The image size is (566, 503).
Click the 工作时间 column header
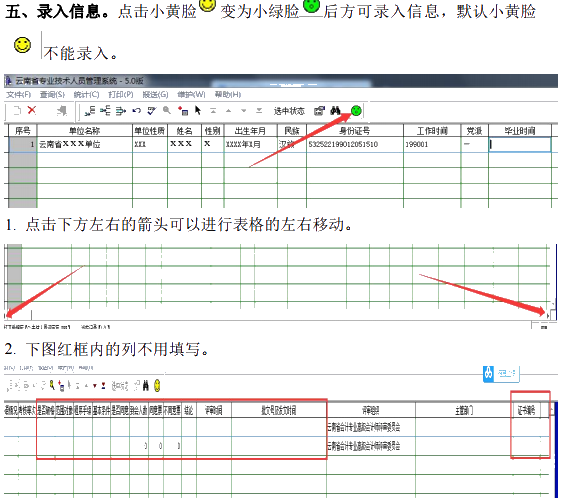pyautogui.click(x=432, y=131)
